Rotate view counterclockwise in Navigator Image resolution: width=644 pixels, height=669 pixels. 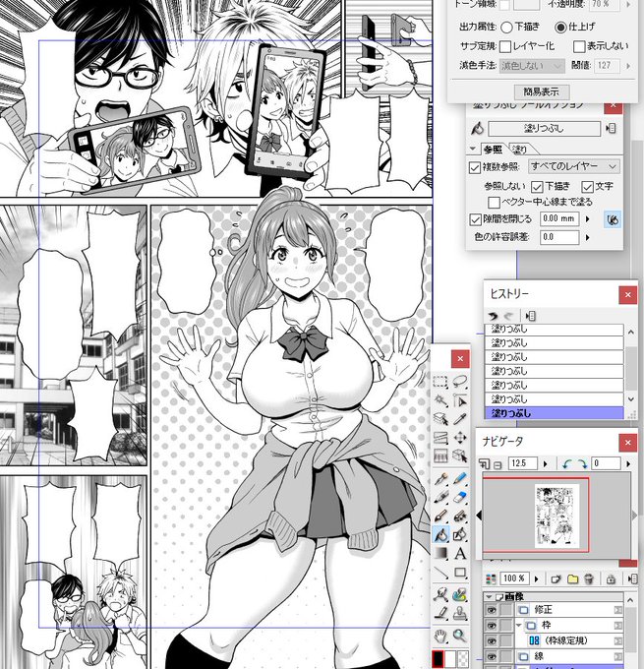[x=566, y=463]
